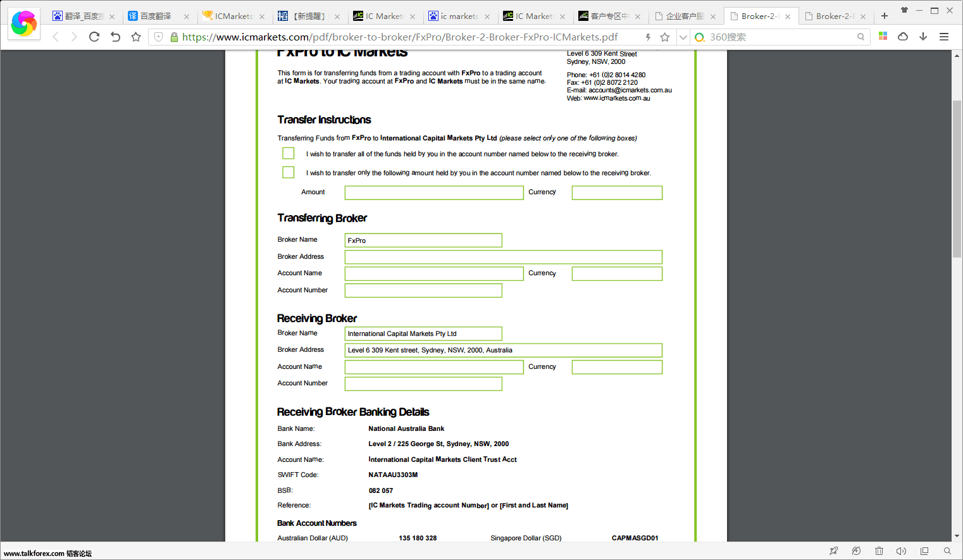
Task: Open a new tab with plus button
Action: 885,16
